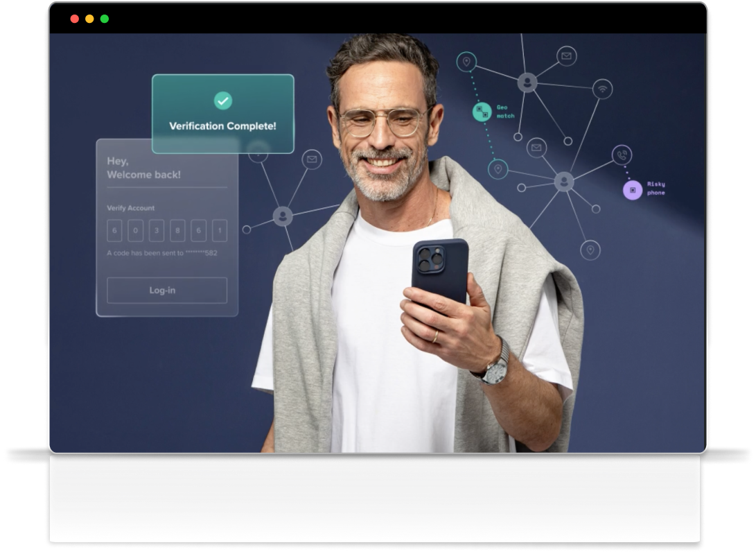The width and height of the screenshot is (756, 554).
Task: Select the teal Geo match icon
Action: click(482, 112)
